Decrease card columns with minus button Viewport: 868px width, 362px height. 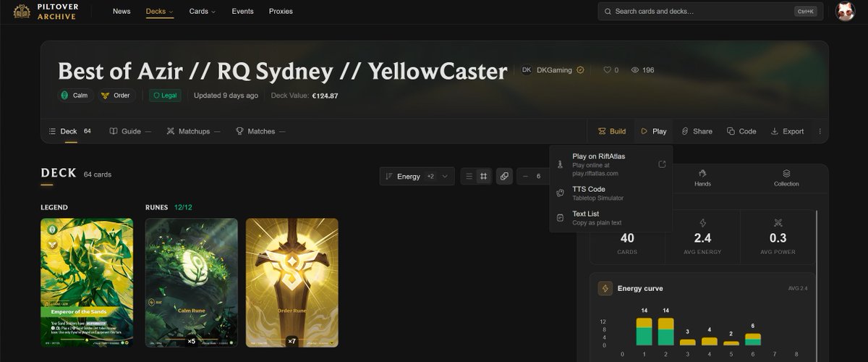pos(525,176)
